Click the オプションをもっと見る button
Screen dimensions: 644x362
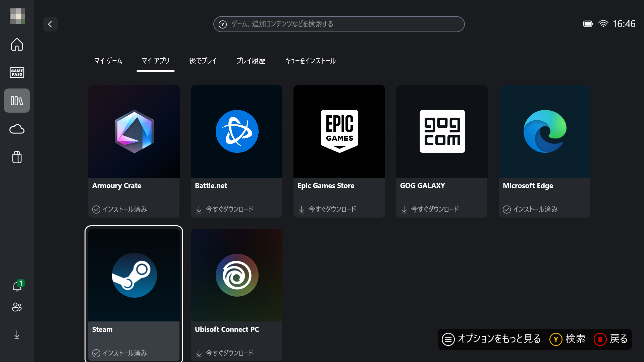click(493, 339)
